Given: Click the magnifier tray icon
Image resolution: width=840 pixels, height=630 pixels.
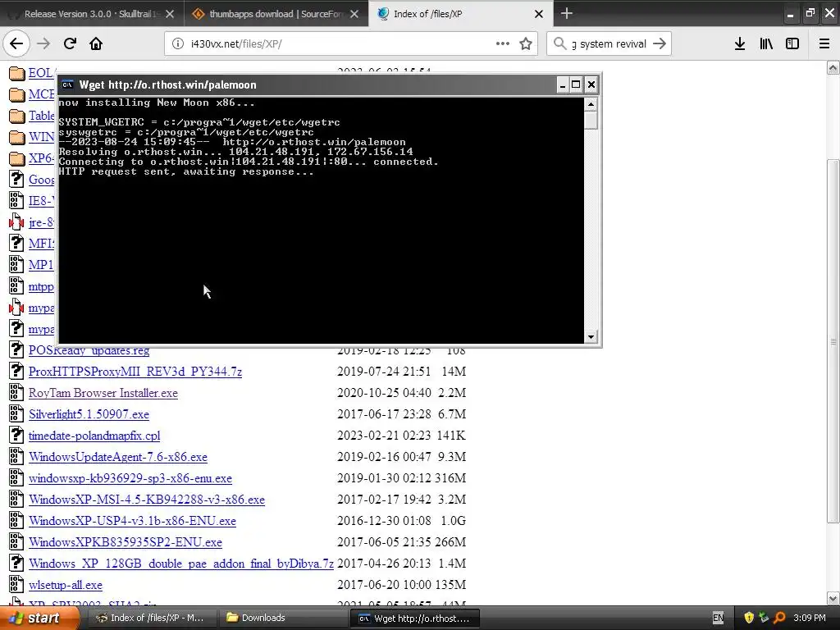Looking at the screenshot, I should point(779,619).
